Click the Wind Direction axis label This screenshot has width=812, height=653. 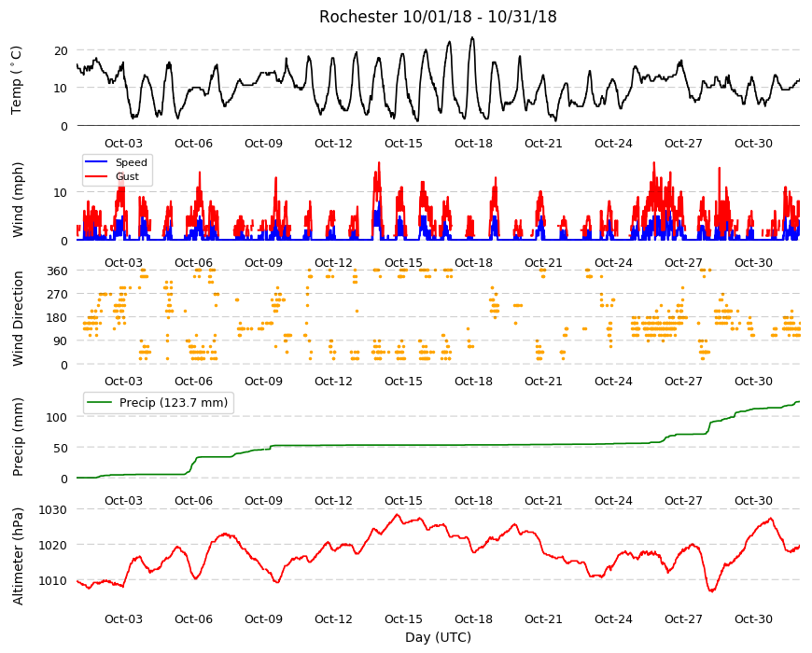click(x=18, y=318)
